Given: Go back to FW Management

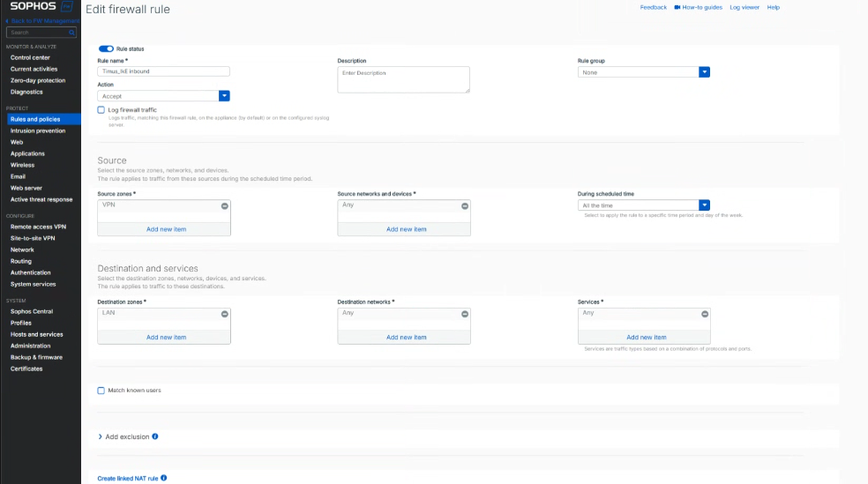Looking at the screenshot, I should (44, 21).
